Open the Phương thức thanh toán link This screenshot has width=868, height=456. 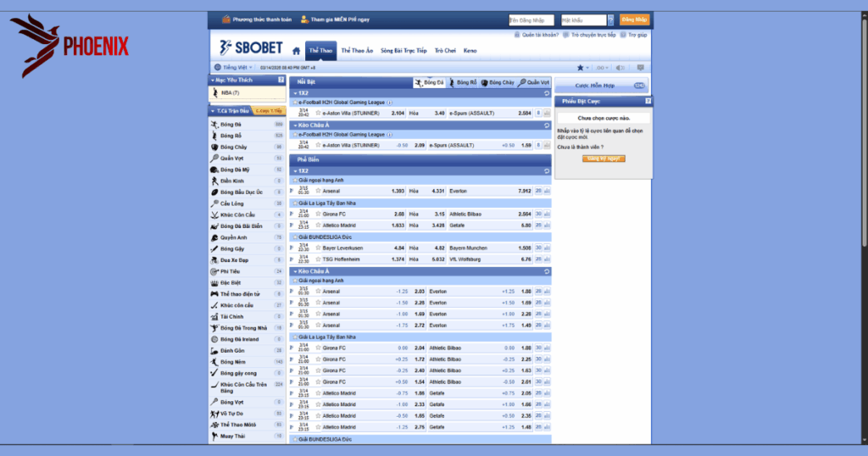[x=257, y=19]
